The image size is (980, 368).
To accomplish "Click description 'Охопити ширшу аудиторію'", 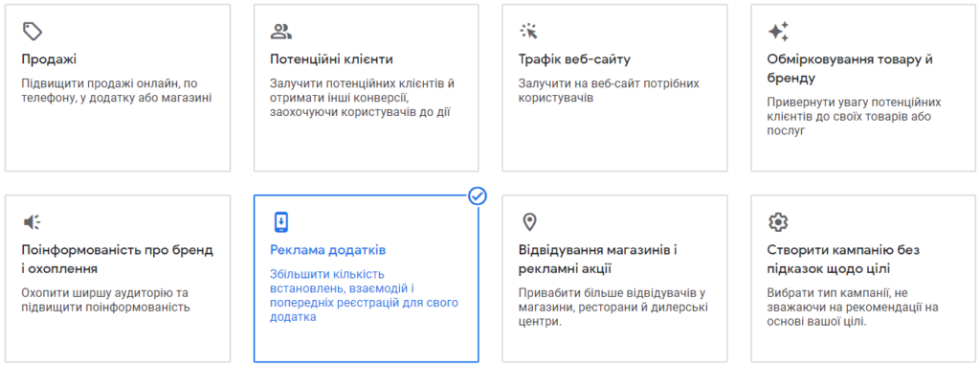I will click(x=105, y=300).
